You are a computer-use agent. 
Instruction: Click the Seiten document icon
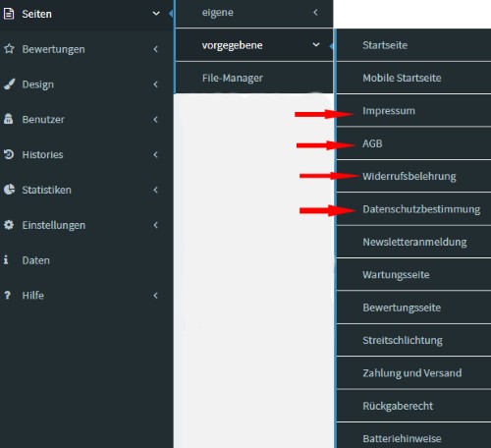pos(9,14)
